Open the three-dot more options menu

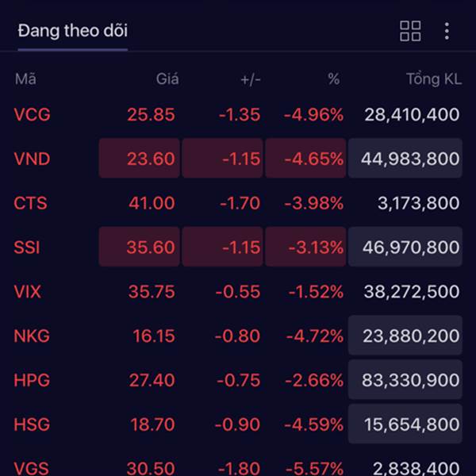pos(447,31)
